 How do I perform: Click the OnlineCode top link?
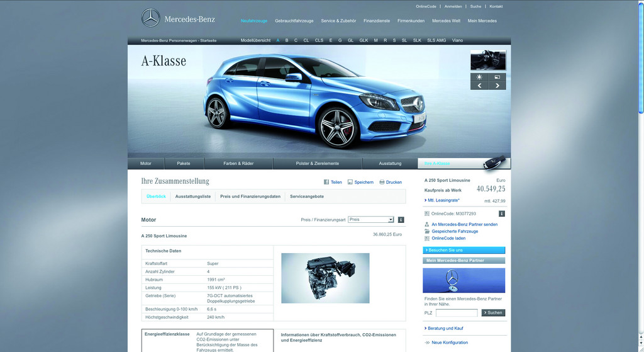click(x=426, y=6)
